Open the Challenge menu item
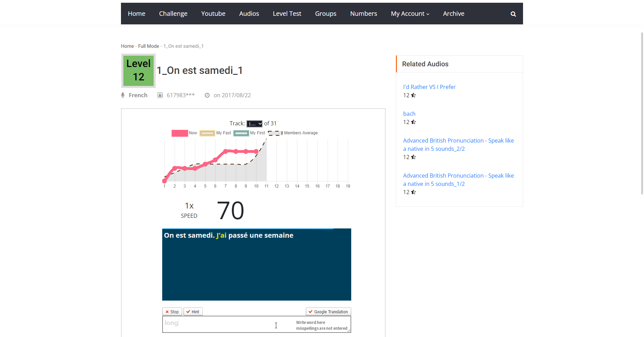The image size is (644, 337). click(x=173, y=13)
